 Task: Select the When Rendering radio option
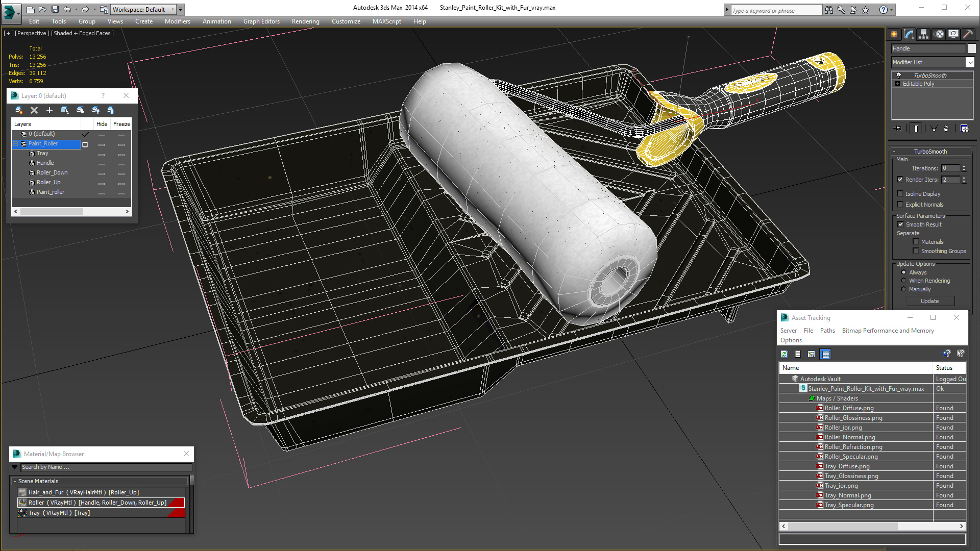[x=904, y=281]
